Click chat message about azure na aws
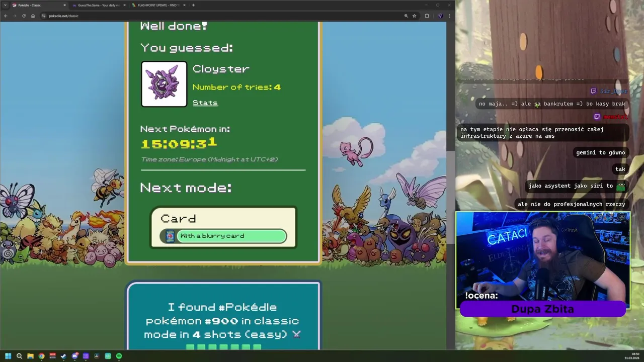Image resolution: width=644 pixels, height=362 pixels. point(543,133)
